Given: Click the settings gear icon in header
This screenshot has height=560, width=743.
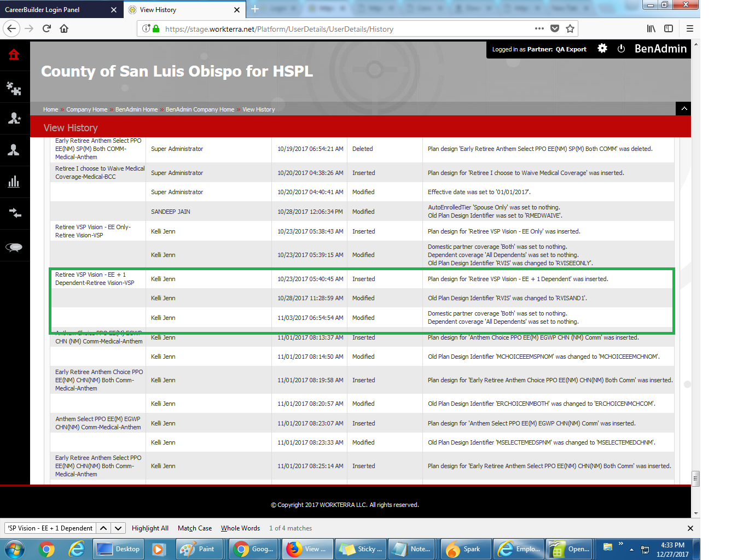Looking at the screenshot, I should pyautogui.click(x=602, y=49).
